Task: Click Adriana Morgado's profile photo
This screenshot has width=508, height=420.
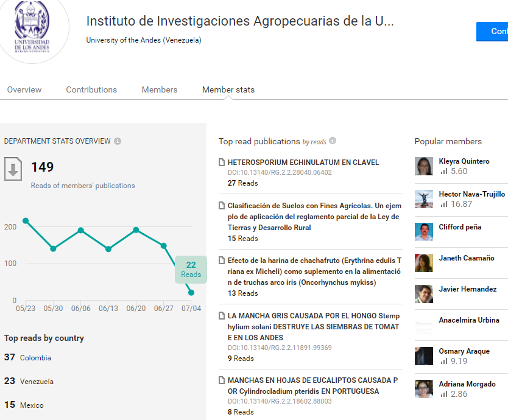Action: 424,389
